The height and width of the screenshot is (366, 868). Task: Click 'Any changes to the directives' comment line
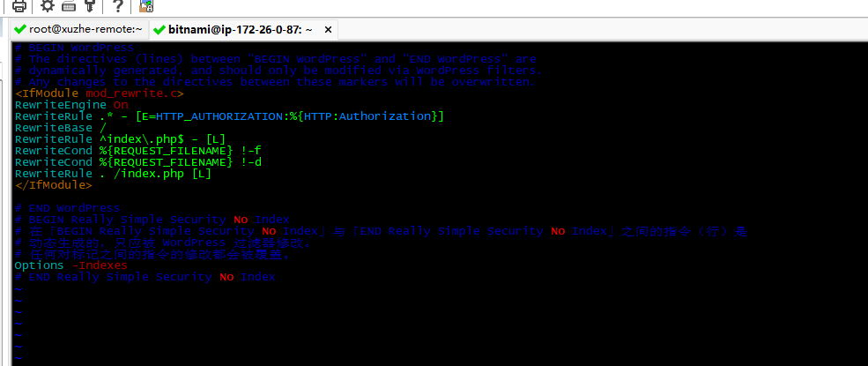275,82
